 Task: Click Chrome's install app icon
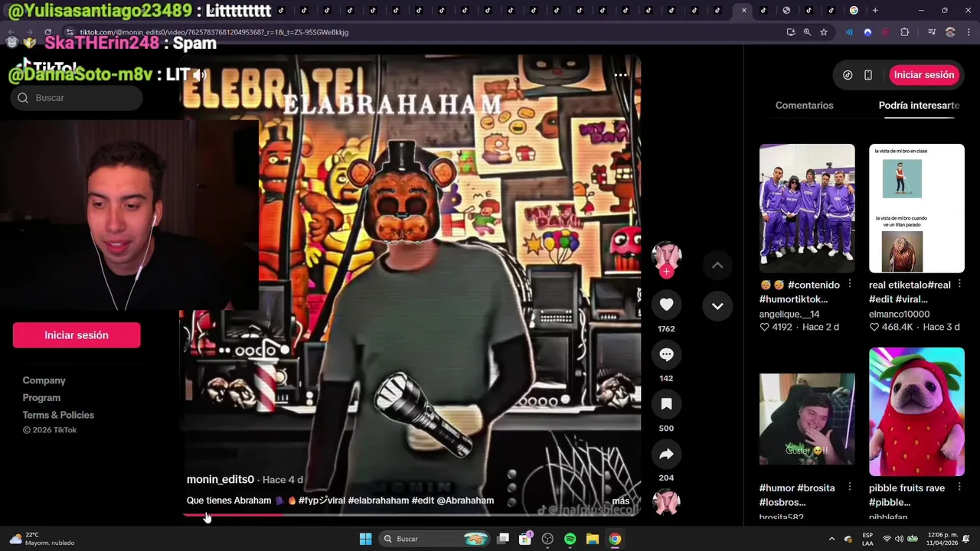(791, 32)
